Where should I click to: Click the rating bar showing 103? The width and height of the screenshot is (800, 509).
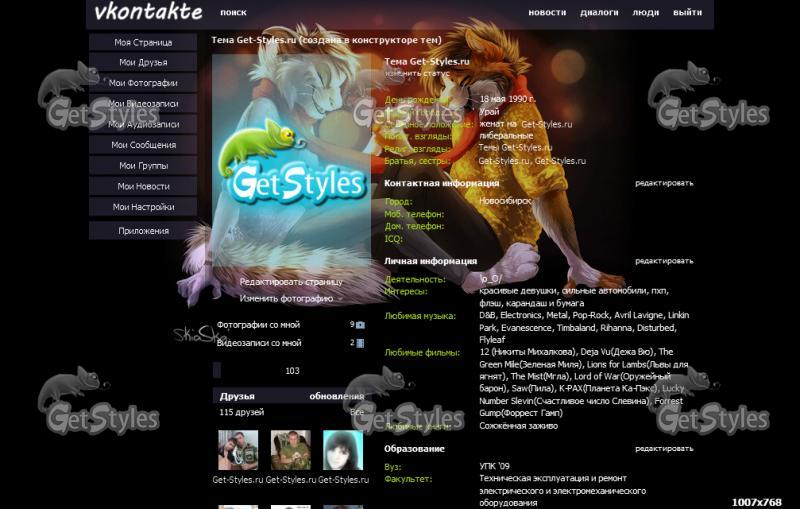pyautogui.click(x=291, y=371)
